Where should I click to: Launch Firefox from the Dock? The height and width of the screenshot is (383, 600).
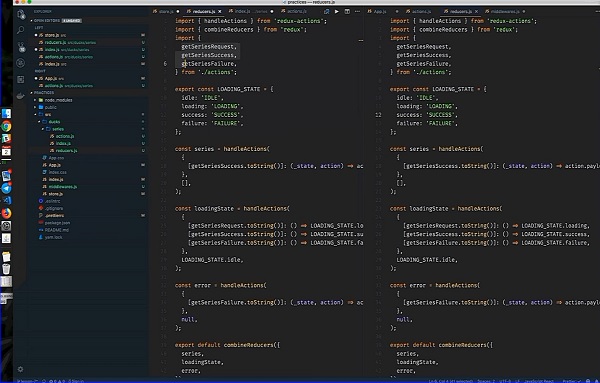pyautogui.click(x=6, y=213)
